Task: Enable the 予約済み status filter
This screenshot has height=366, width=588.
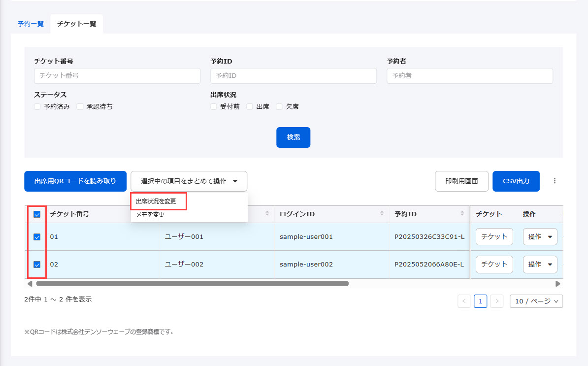Action: tap(37, 106)
